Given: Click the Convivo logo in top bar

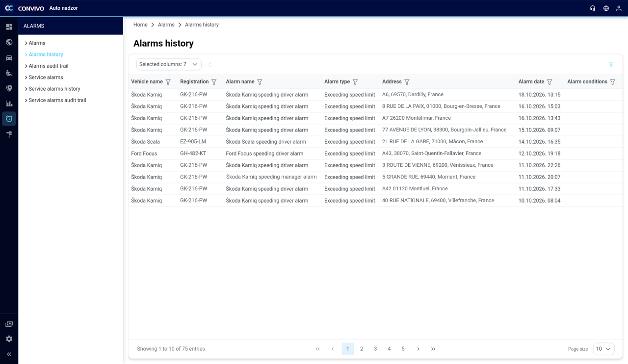Looking at the screenshot, I should 25,8.
